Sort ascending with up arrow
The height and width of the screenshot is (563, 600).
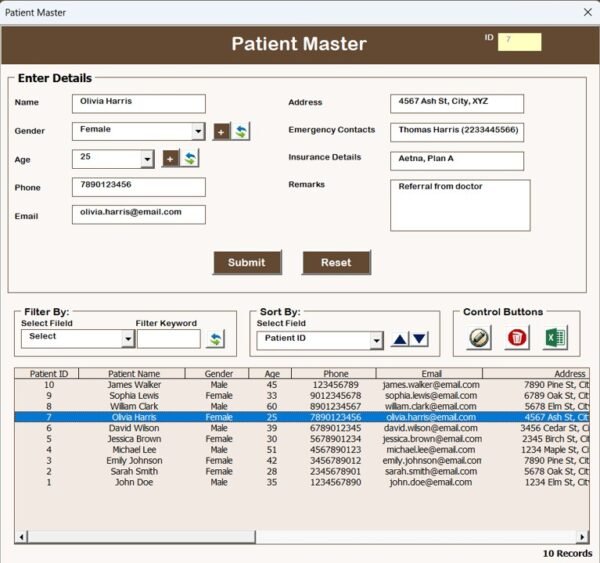point(400,339)
